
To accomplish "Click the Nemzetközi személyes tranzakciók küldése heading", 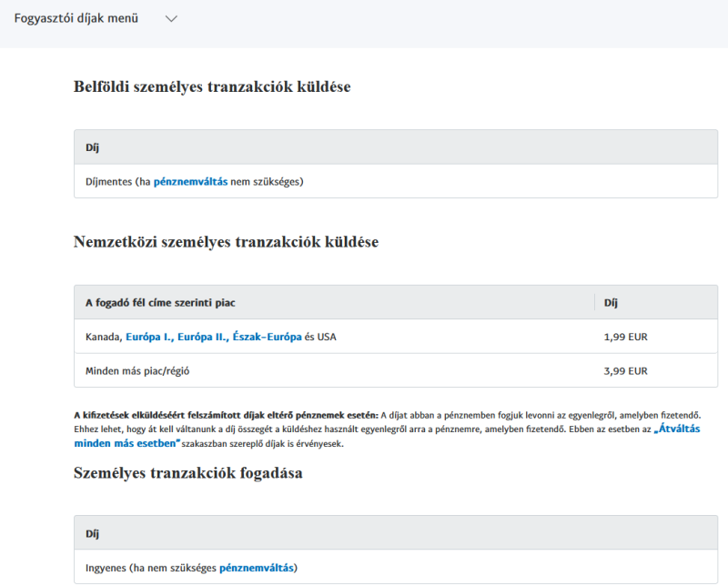I will click(226, 242).
